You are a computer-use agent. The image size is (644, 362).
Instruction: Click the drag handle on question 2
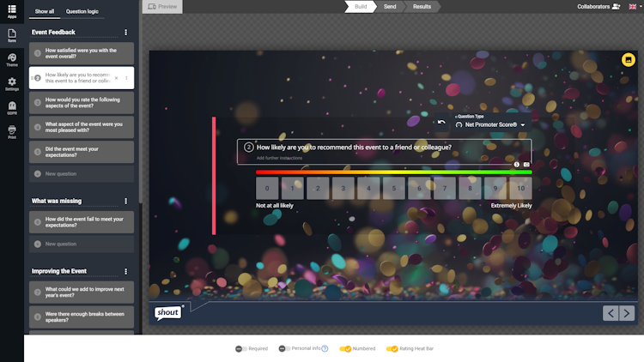32,78
